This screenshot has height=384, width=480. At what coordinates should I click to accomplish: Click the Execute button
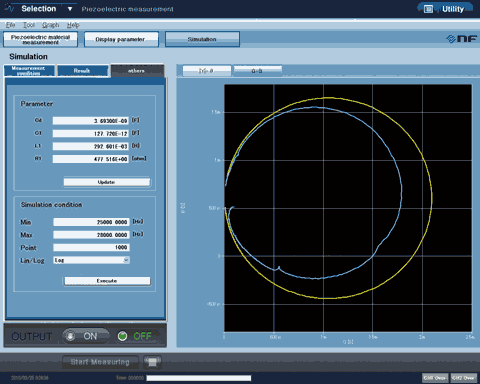click(107, 281)
